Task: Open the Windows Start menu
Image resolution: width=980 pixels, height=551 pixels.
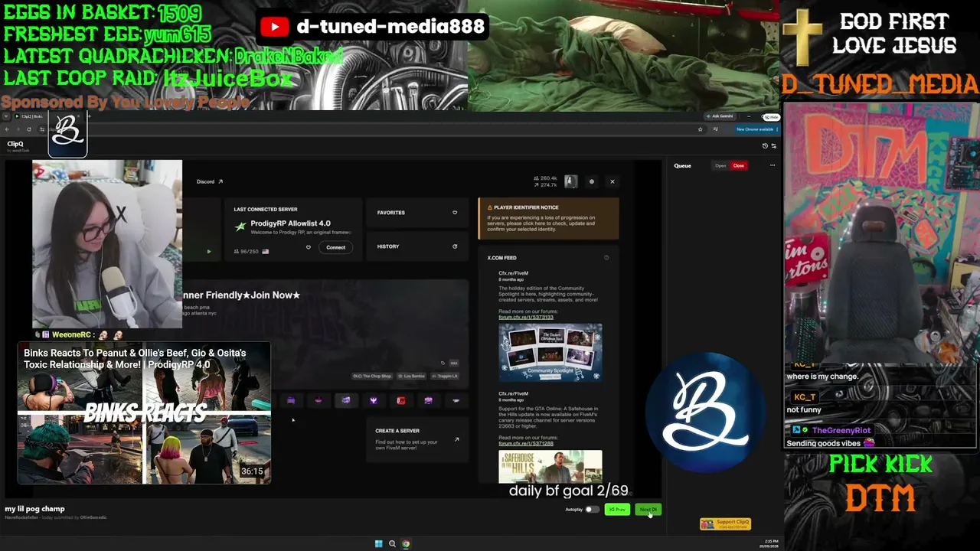Action: tap(378, 544)
